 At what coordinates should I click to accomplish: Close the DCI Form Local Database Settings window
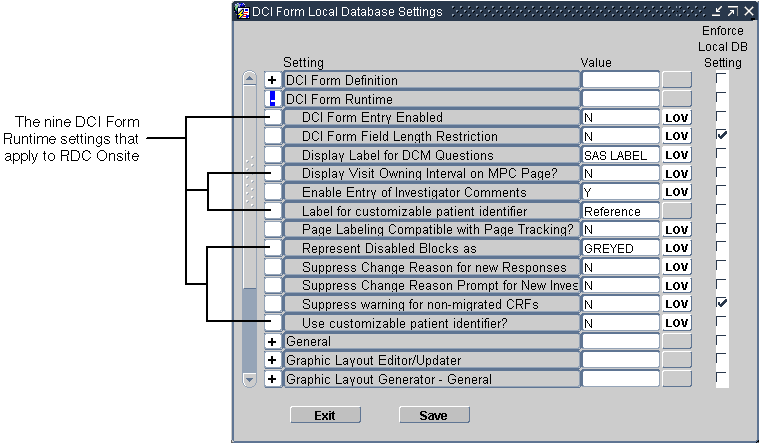(x=748, y=11)
